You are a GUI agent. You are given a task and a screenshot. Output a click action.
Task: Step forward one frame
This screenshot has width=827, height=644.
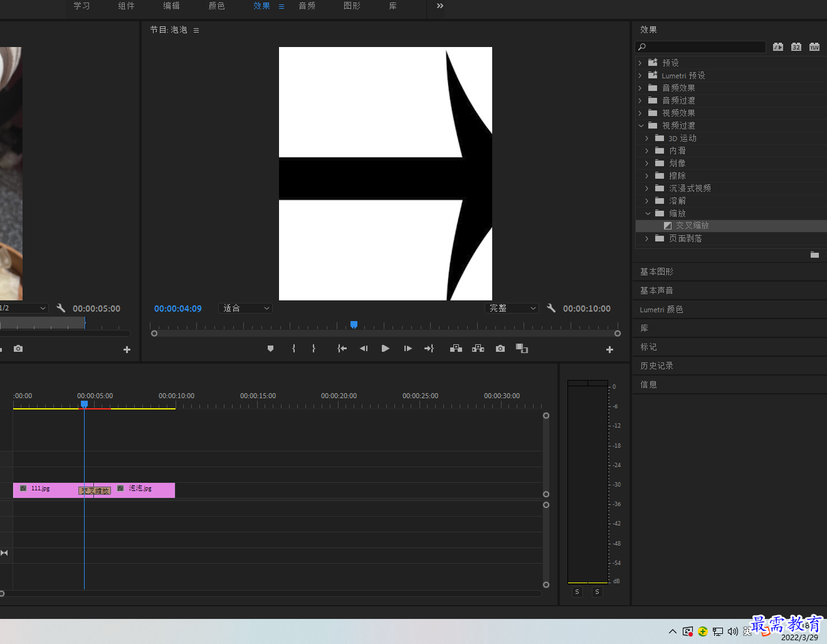[408, 349]
